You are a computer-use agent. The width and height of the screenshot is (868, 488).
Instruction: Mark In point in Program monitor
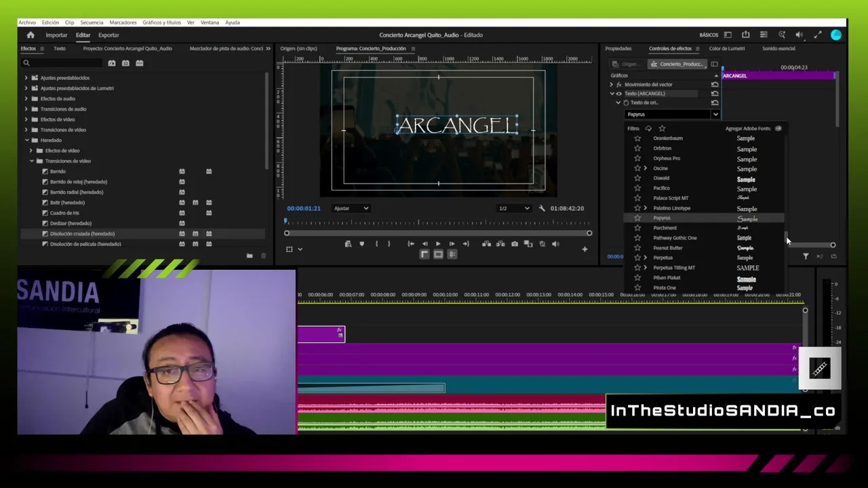pyautogui.click(x=376, y=244)
